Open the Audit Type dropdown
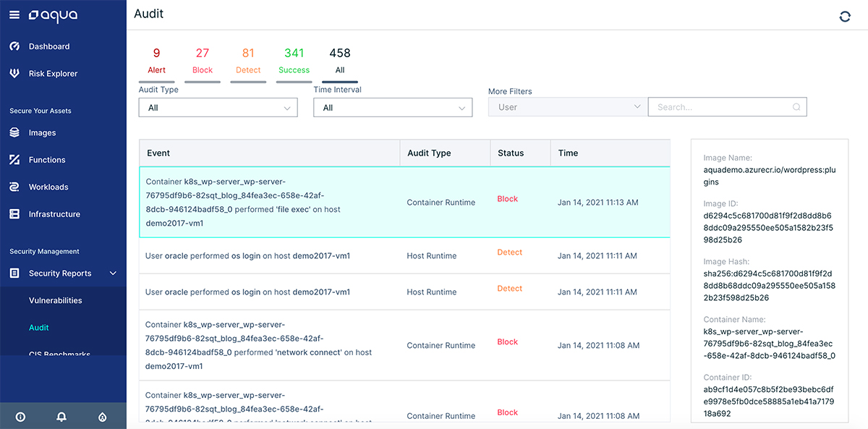Viewport: 868px width, 429px height. [218, 108]
